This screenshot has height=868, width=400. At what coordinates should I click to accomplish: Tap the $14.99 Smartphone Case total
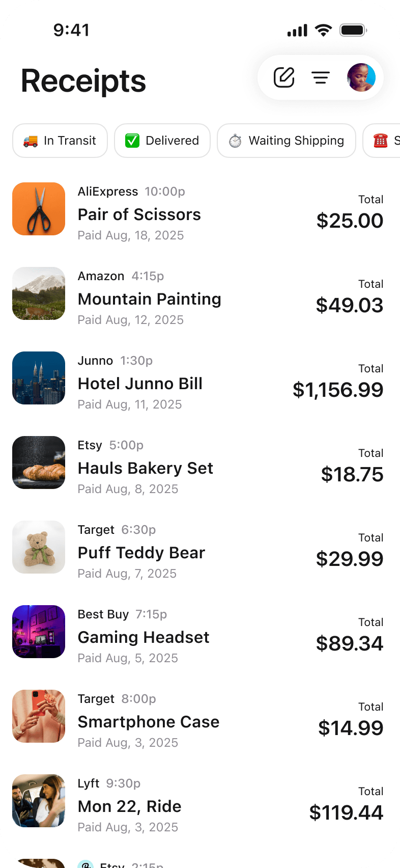point(350,728)
